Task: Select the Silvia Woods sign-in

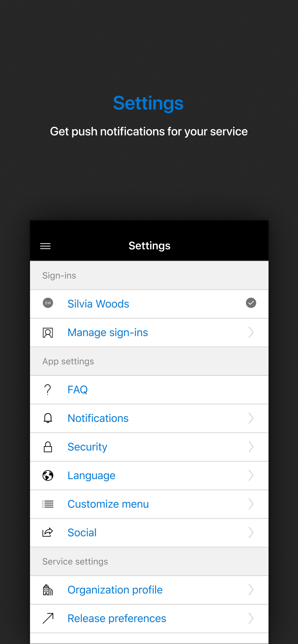Action: pyautogui.click(x=149, y=304)
